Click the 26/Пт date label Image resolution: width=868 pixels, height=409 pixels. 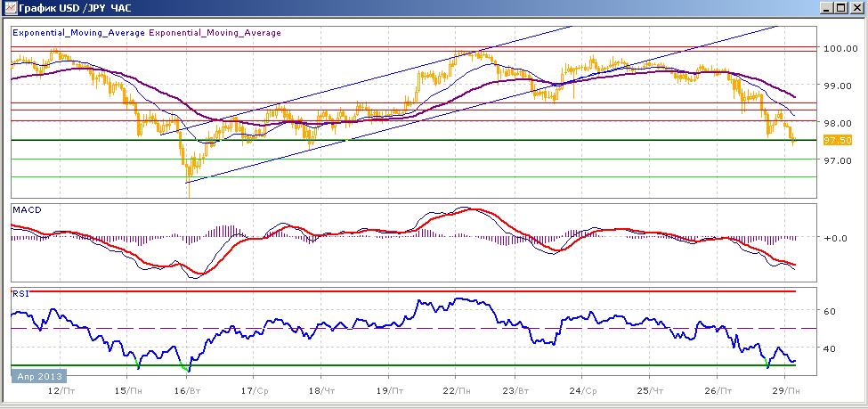tap(717, 390)
